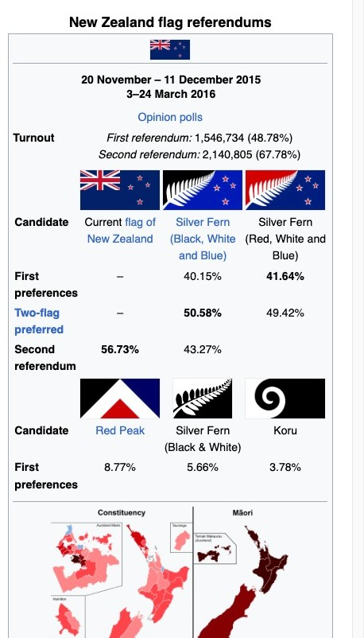Image resolution: width=364 pixels, height=638 pixels.
Task: Click the Hamilton inset map
Action: (x=68, y=617)
